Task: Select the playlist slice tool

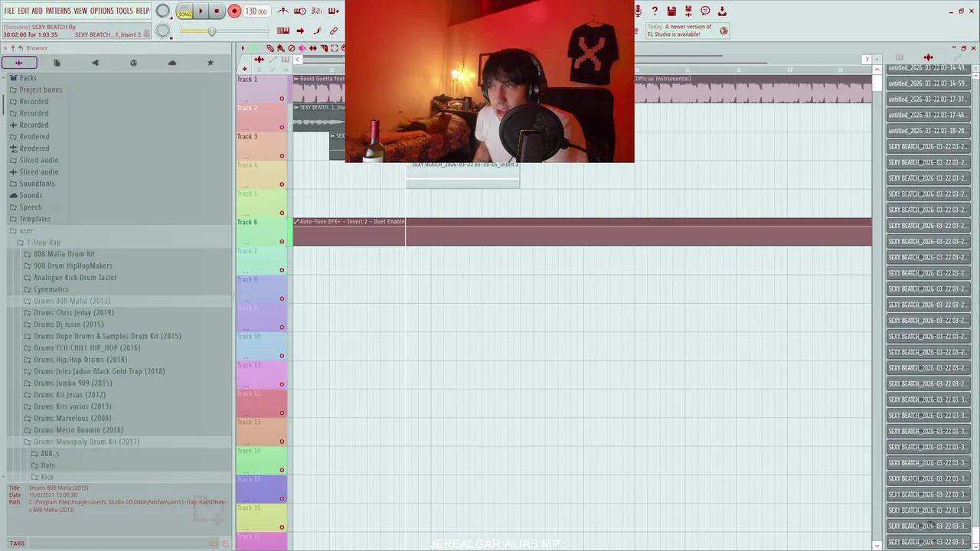Action: pos(324,48)
